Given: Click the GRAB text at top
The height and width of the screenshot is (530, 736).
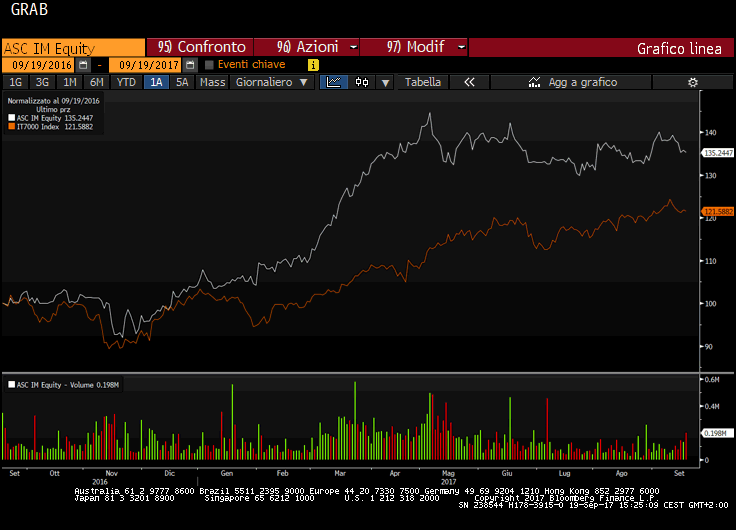Looking at the screenshot, I should (29, 9).
